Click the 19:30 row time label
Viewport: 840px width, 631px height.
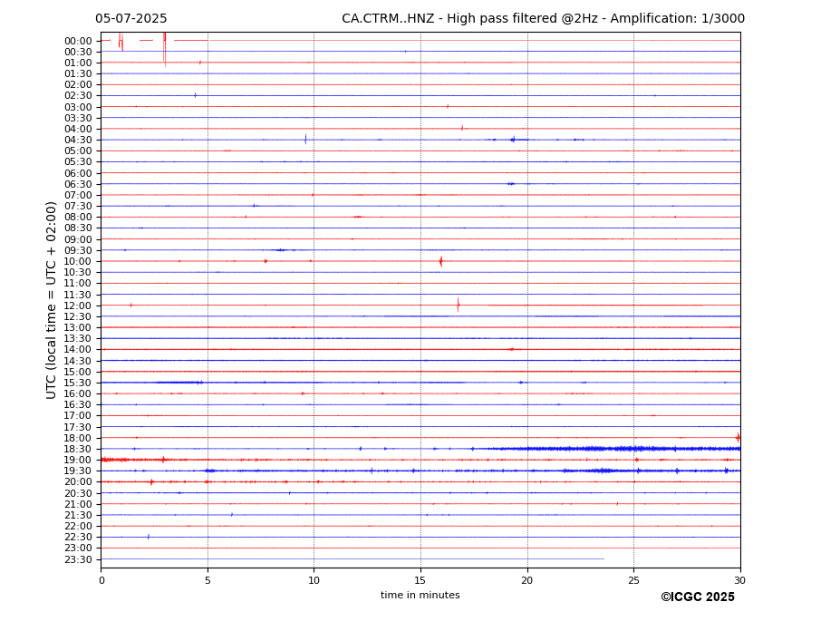tap(78, 471)
